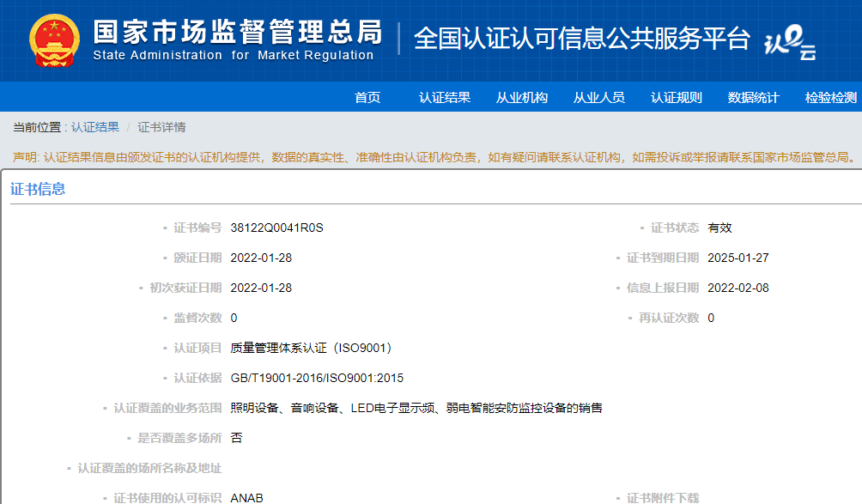Screen dimensions: 862x504
Task: Select the 检验检测 menu item
Action: (830, 97)
